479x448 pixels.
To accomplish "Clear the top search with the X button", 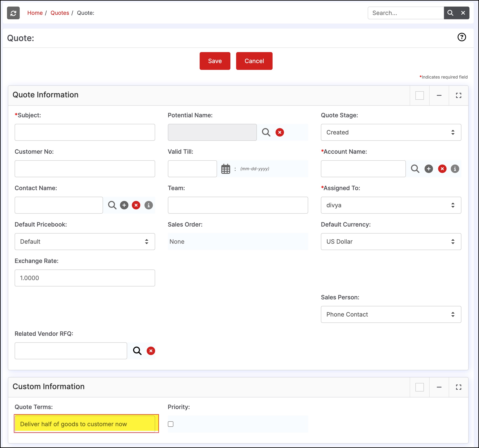I will click(x=463, y=13).
